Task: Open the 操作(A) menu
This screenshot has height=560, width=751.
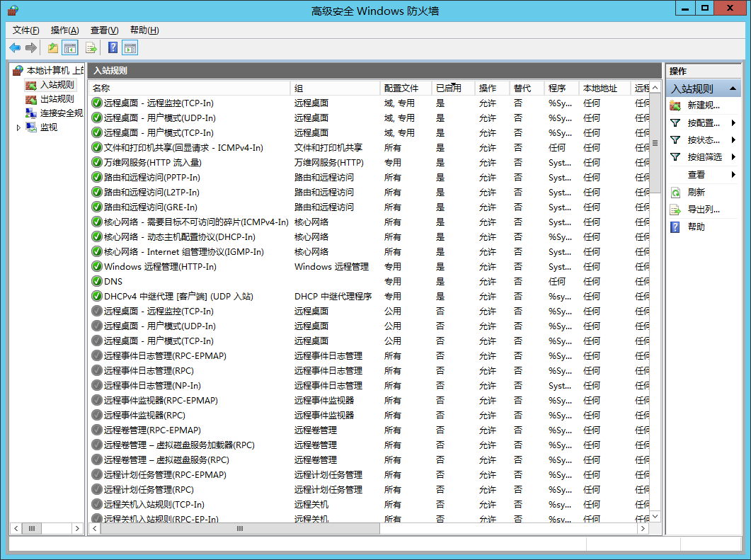Action: pos(64,30)
